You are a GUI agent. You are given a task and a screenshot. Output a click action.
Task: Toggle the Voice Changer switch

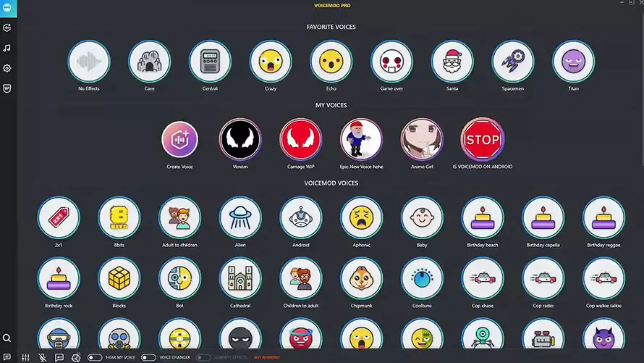coord(148,357)
